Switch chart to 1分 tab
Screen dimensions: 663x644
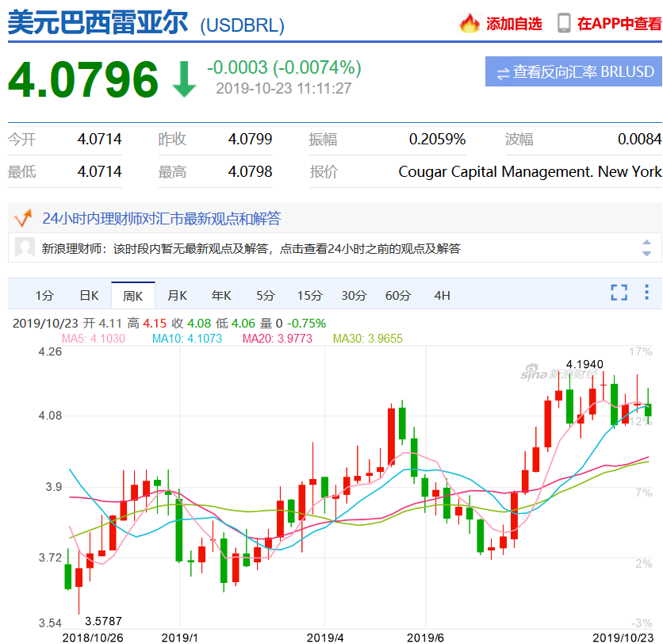(x=44, y=295)
